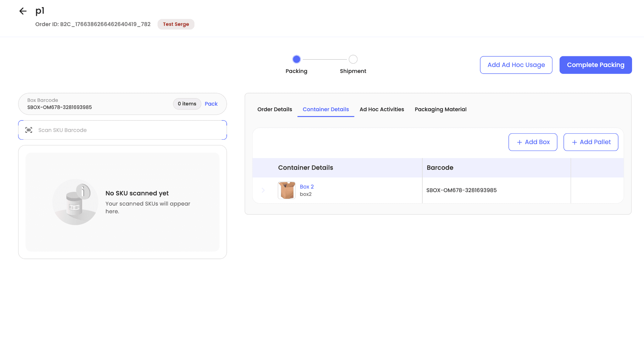Screen dimensions: 644x351
Task: Click the Box 2 cardboard box thumbnail
Action: [x=286, y=190]
